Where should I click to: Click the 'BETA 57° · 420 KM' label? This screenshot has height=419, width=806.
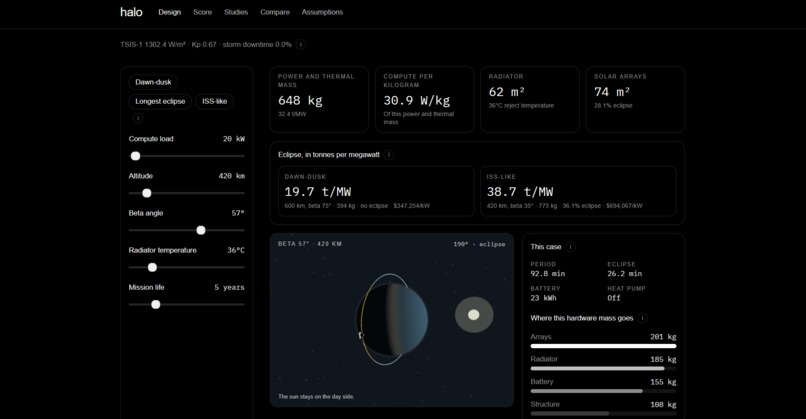pyautogui.click(x=310, y=244)
